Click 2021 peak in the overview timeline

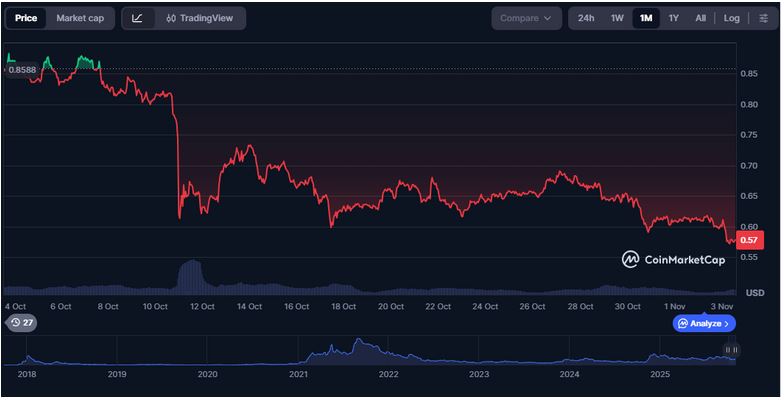pyautogui.click(x=357, y=343)
